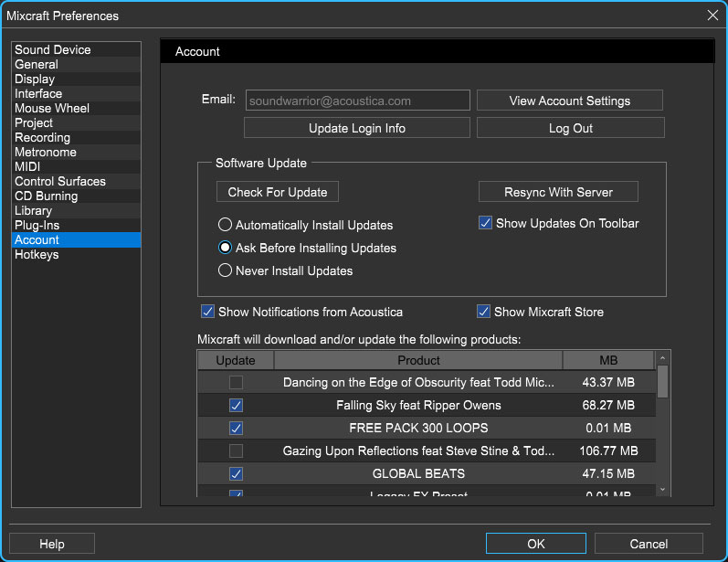Click View Account Settings button

[x=570, y=101]
